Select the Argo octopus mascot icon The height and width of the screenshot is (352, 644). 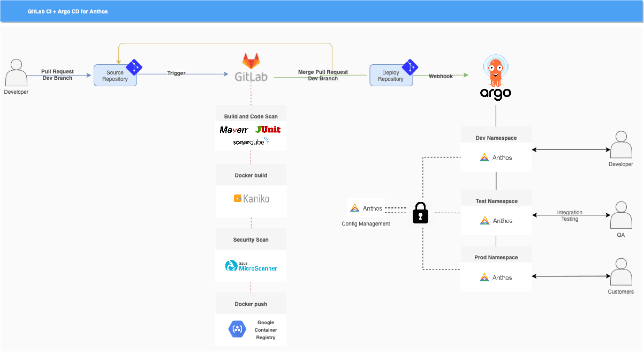496,72
